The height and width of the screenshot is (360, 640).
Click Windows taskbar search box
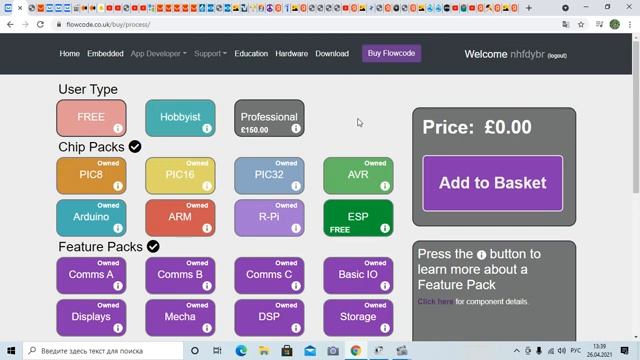pyautogui.click(x=103, y=351)
